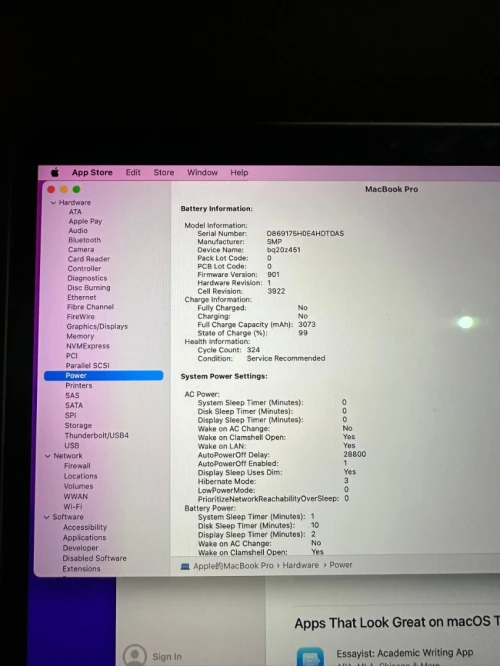Image resolution: width=500 pixels, height=666 pixels.
Task: Click Sign In in App Store window
Action: 167,657
